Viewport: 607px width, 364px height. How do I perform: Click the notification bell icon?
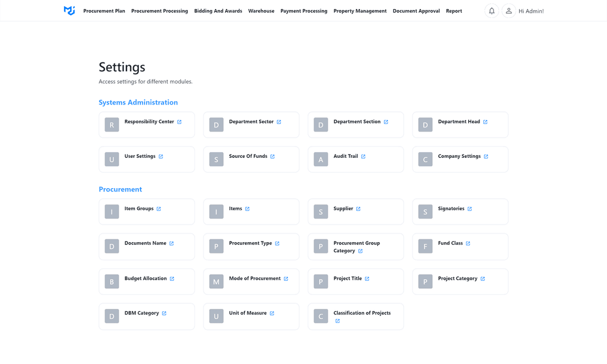pos(492,11)
